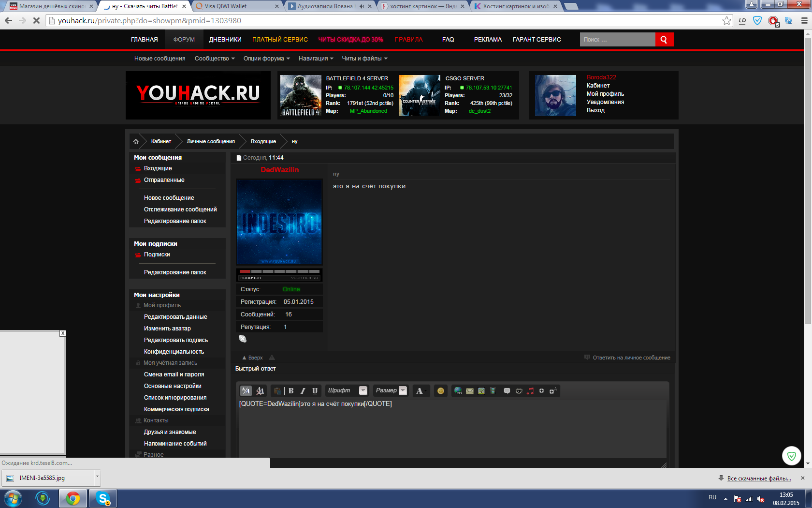Toggle WYSIWYG editor mode switch

click(x=246, y=391)
